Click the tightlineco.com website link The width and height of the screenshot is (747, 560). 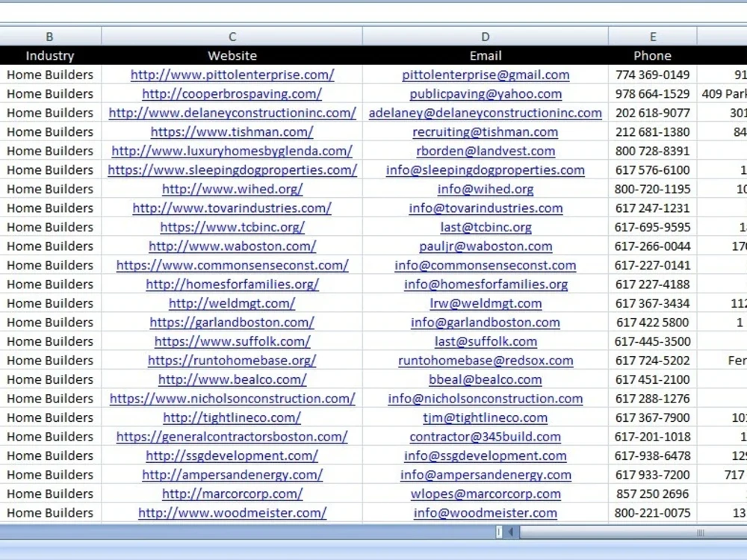point(232,417)
